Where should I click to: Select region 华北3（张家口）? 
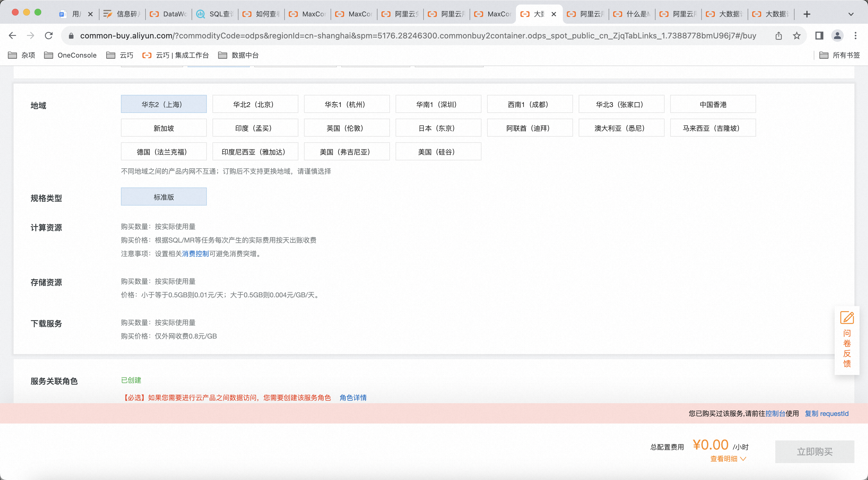pyautogui.click(x=621, y=104)
